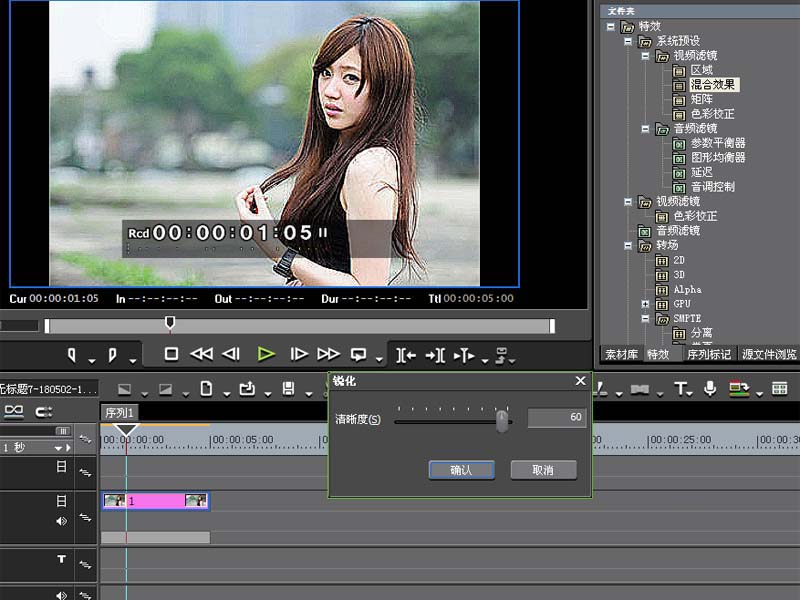The width and height of the screenshot is (800, 600).
Task: Click the loop playback icon
Action: 358,354
